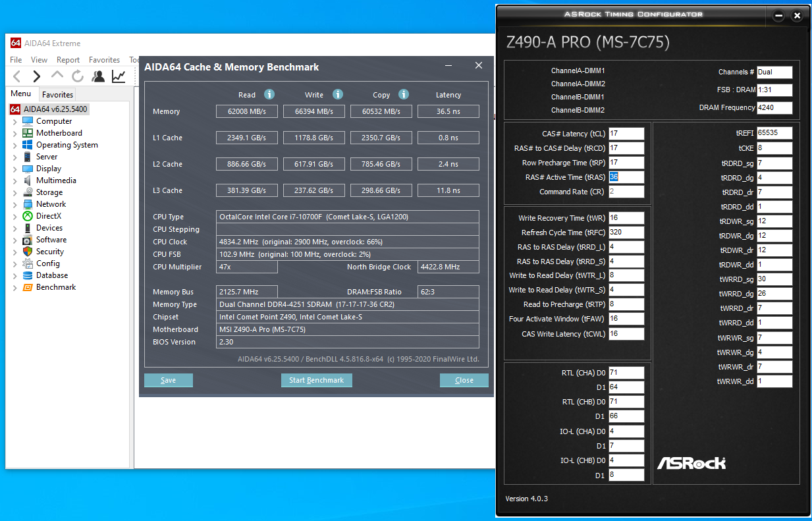Click the AIDA64 forward navigation arrow
Image resolution: width=812 pixels, height=521 pixels.
37,76
